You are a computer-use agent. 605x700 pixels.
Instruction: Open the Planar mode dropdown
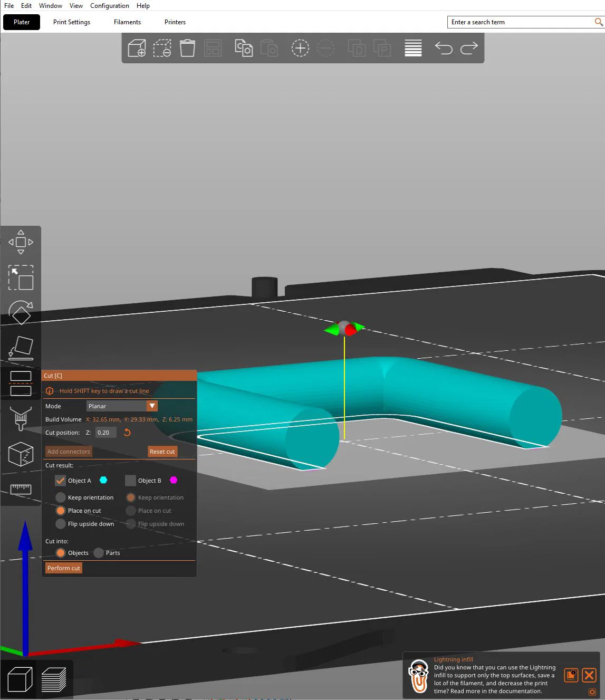[x=122, y=406]
